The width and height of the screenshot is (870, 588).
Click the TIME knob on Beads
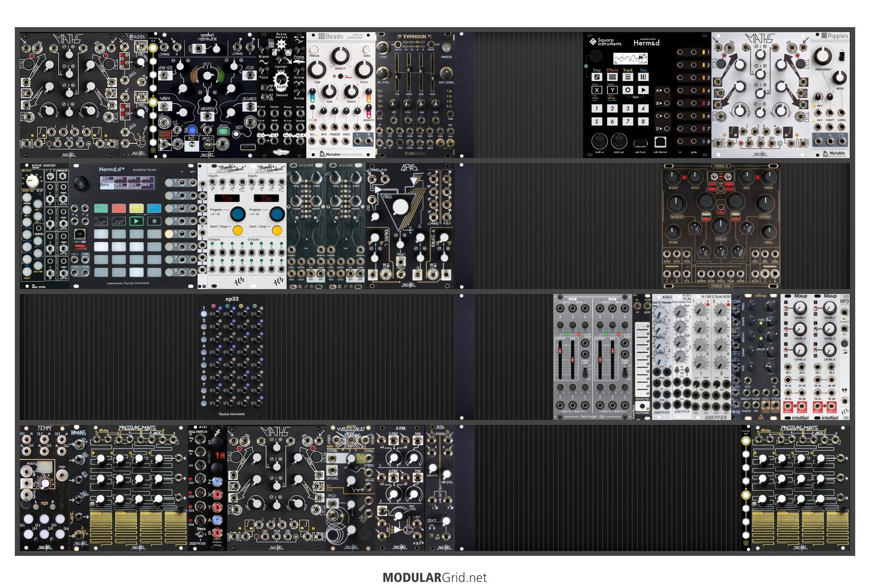(317, 70)
